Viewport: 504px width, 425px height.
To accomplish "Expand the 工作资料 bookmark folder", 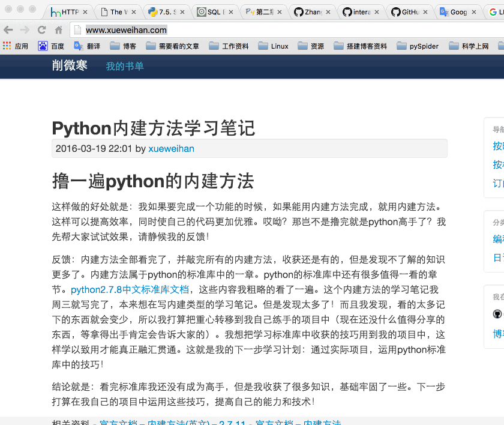I will click(229, 46).
